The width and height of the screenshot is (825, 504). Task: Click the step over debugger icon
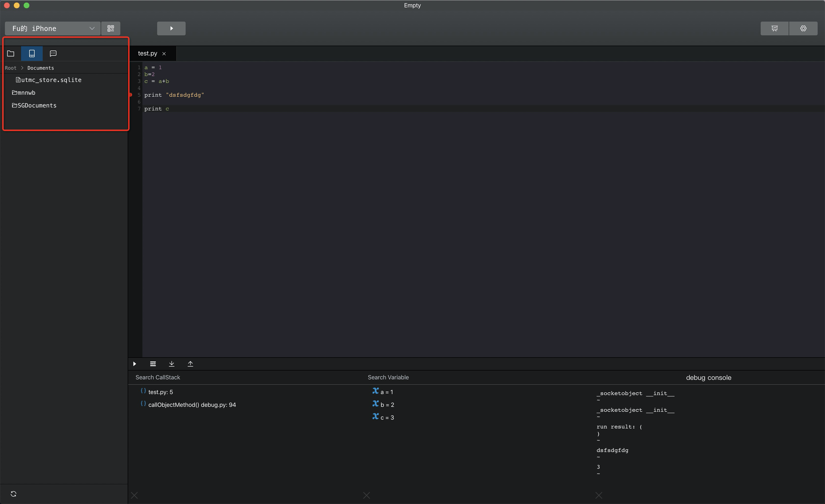click(x=153, y=364)
